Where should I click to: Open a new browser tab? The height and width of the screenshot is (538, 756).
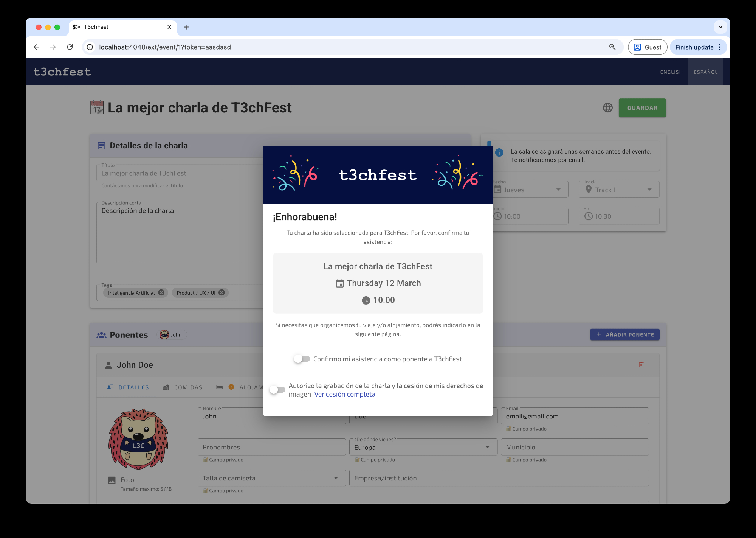186,27
